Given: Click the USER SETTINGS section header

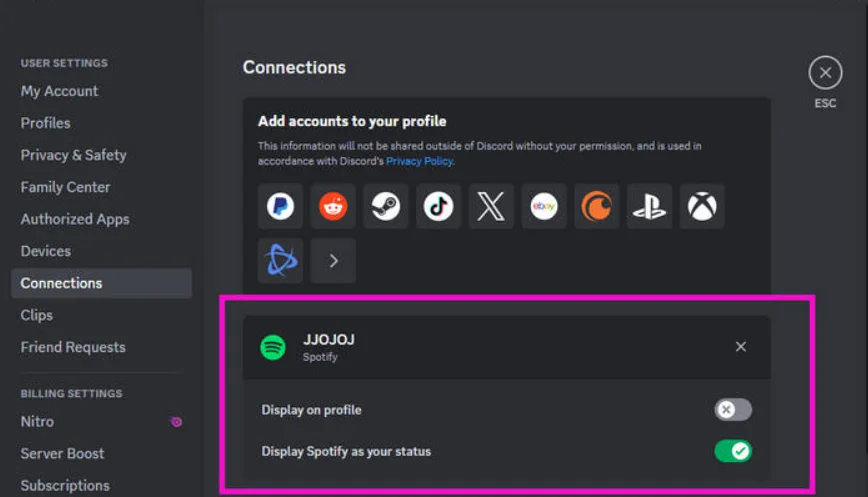Looking at the screenshot, I should 64,63.
